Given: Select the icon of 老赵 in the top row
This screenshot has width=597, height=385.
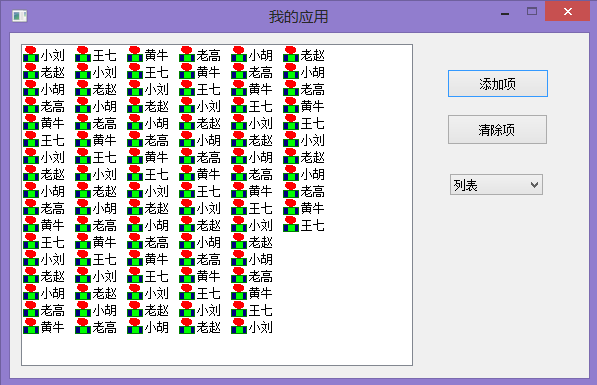Looking at the screenshot, I should point(291,54).
